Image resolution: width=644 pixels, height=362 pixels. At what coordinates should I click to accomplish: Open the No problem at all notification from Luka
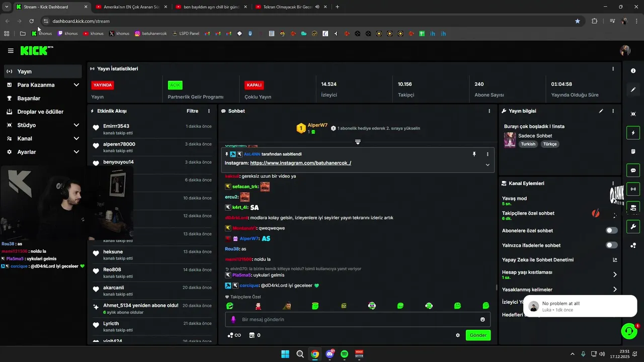[x=580, y=306]
